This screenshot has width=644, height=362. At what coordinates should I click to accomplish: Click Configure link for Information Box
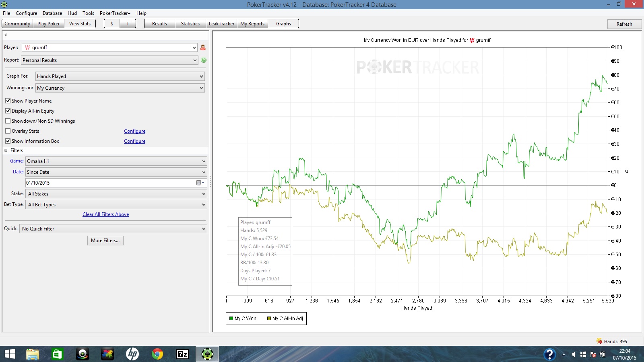[x=134, y=141]
